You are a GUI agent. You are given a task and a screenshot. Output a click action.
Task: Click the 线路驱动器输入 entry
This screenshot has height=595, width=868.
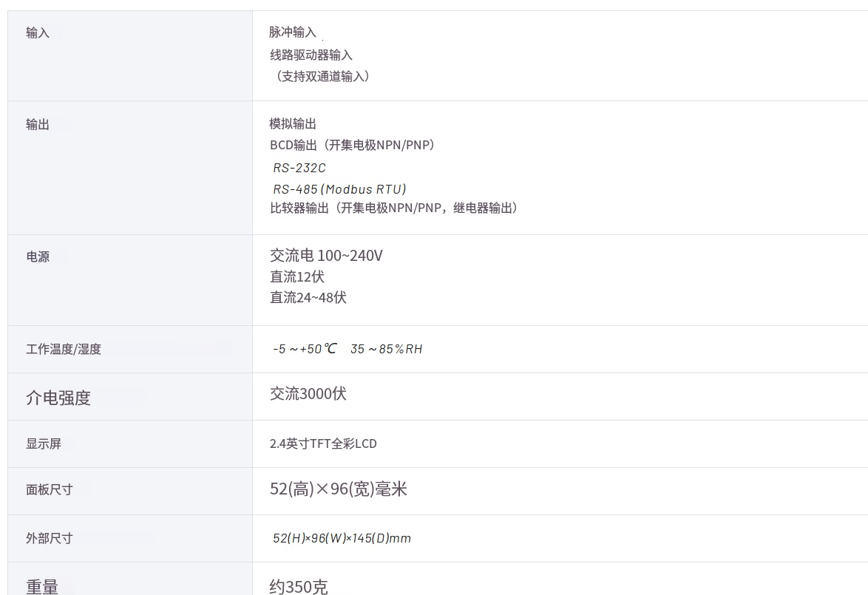(x=311, y=55)
